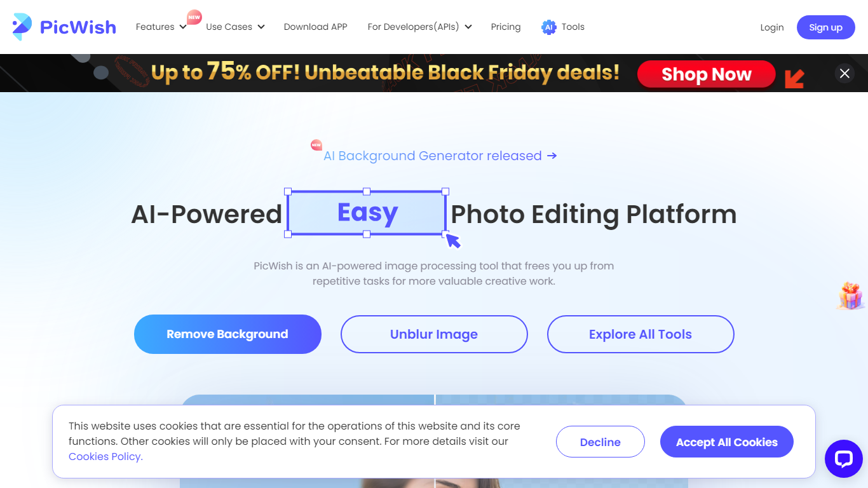Click the gift box icon
The height and width of the screenshot is (488, 868).
(850, 296)
